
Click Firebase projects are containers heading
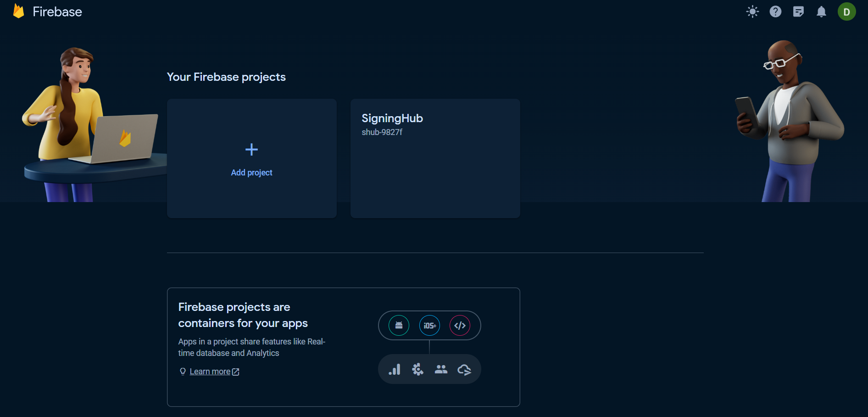pyautogui.click(x=243, y=315)
